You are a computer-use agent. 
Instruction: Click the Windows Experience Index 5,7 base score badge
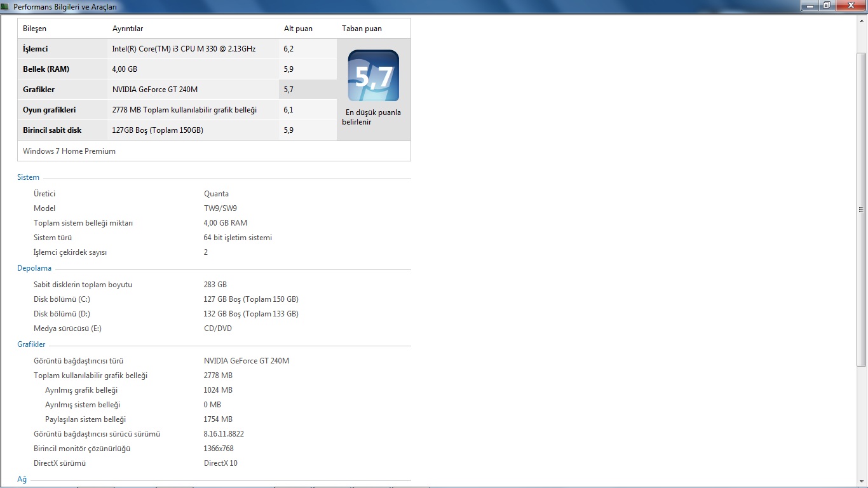374,76
